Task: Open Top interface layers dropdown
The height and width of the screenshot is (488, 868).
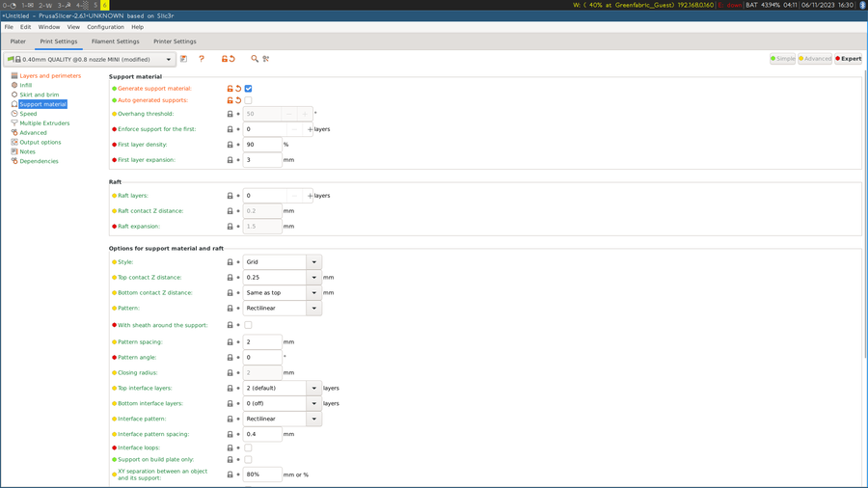Action: (313, 388)
